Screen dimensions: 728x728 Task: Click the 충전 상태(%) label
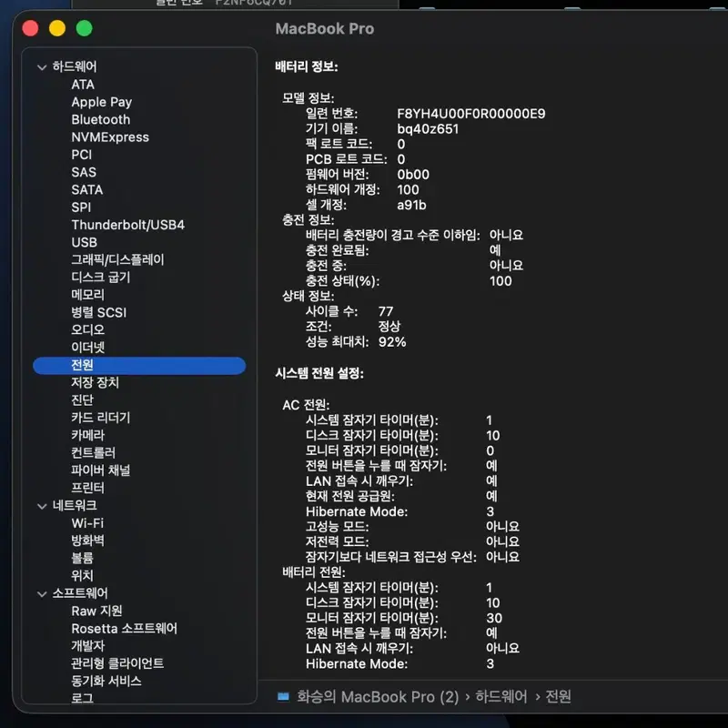pyautogui.click(x=343, y=281)
